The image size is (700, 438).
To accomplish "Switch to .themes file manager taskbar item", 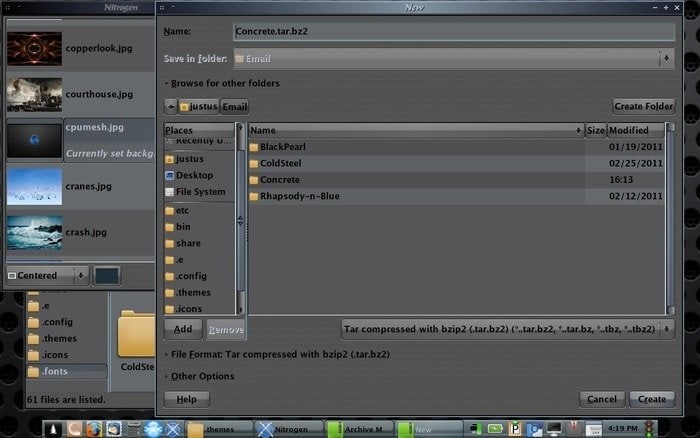I will click(219, 429).
